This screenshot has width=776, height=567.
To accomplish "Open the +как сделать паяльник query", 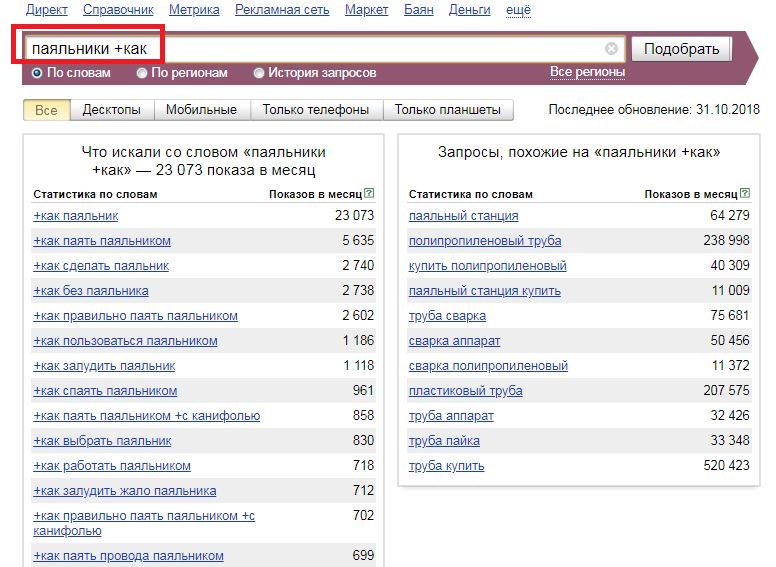I will click(101, 266).
